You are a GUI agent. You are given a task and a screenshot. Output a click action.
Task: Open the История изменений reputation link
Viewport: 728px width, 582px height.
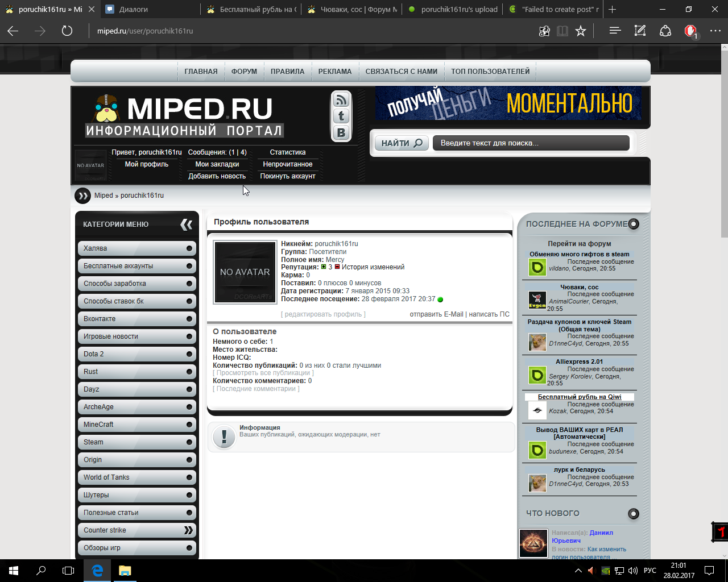point(373,267)
